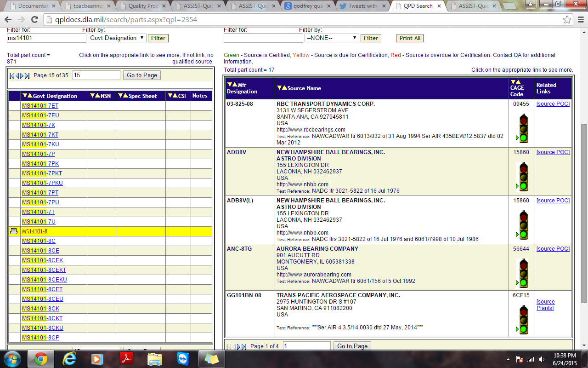Open Adobe Reader from the taskbar
The height and width of the screenshot is (368, 588).
pyautogui.click(x=126, y=359)
